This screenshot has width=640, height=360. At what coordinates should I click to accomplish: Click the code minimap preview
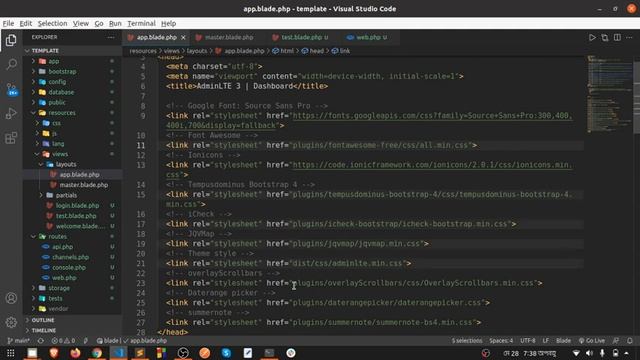[609, 95]
